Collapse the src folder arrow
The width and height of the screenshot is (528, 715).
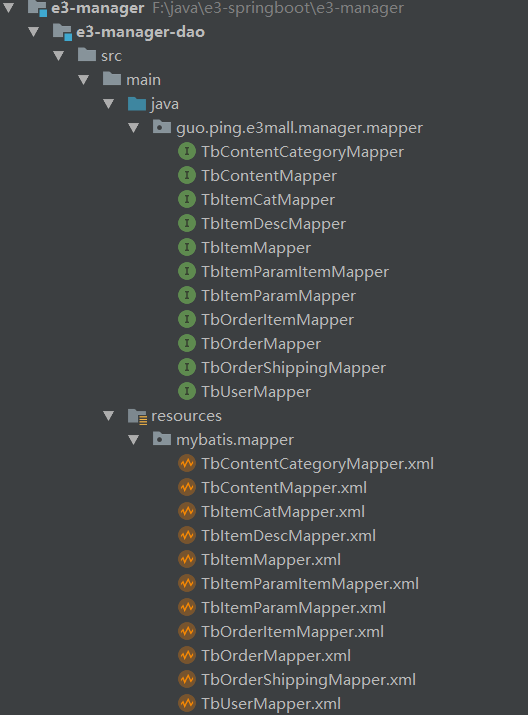pos(59,56)
